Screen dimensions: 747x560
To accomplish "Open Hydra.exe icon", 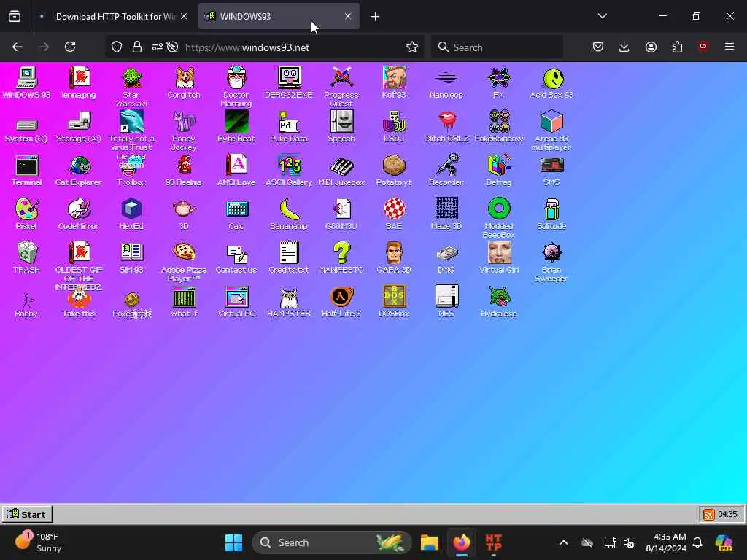I will tap(499, 297).
